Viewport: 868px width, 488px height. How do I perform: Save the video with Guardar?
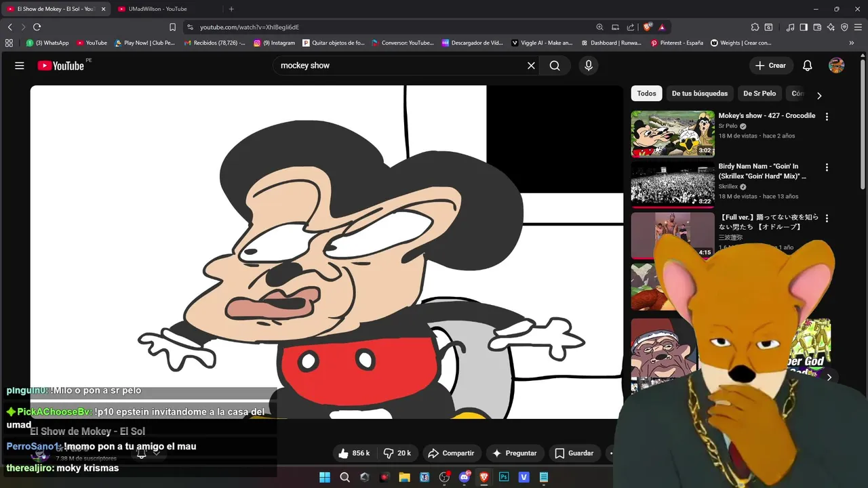tap(574, 453)
